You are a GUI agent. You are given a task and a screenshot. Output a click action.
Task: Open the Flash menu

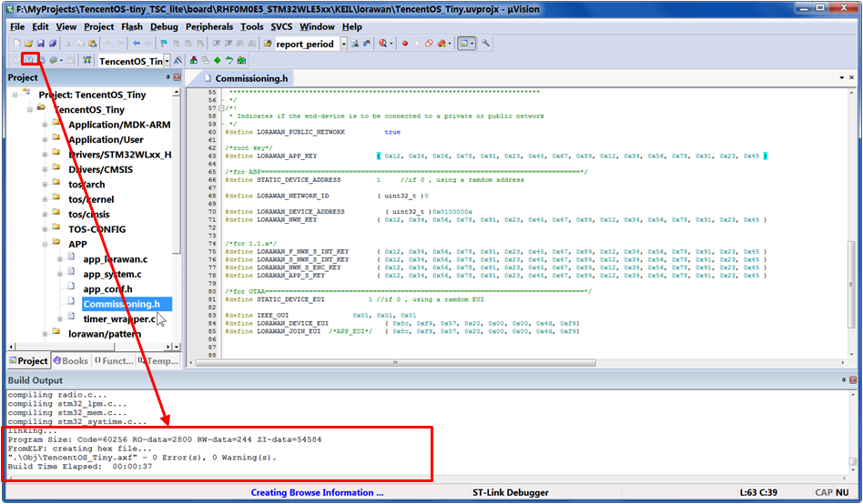pyautogui.click(x=131, y=26)
